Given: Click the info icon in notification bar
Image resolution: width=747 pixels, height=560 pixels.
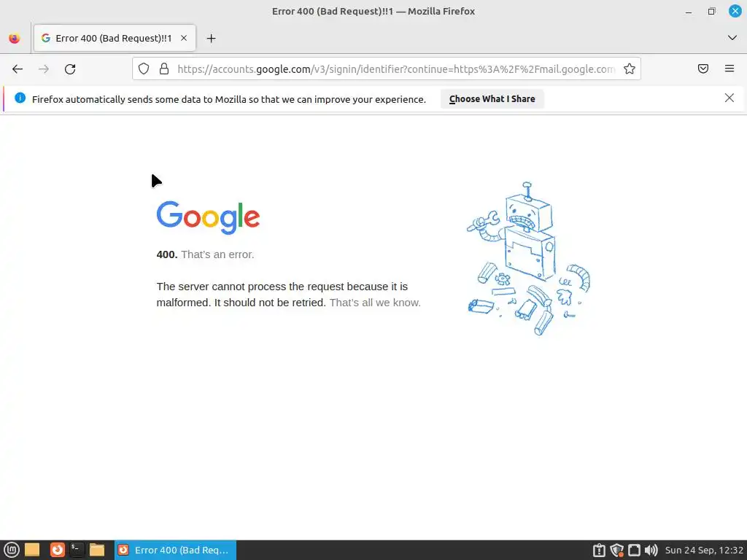Looking at the screenshot, I should 20,98.
